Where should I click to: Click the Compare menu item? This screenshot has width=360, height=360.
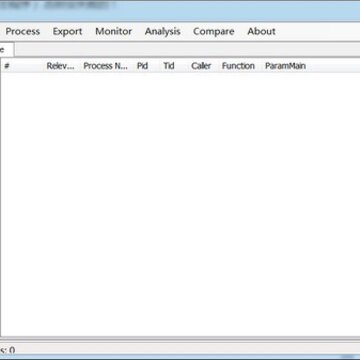pyautogui.click(x=214, y=31)
